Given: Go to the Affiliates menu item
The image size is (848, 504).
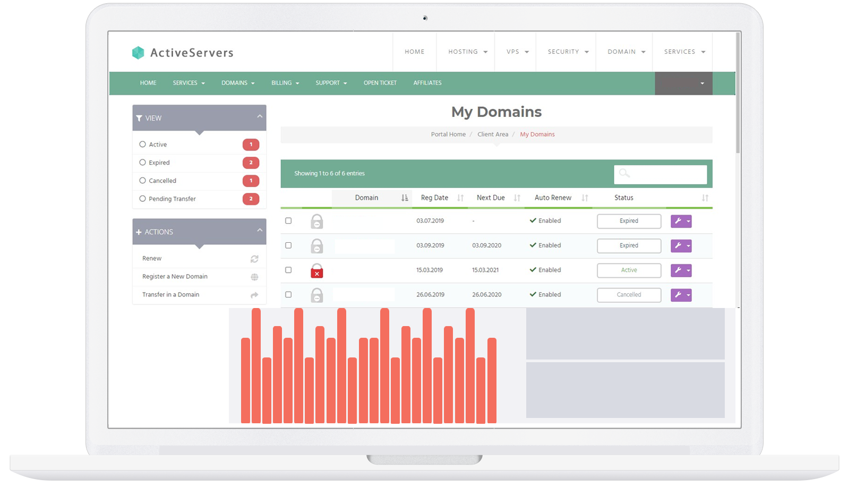Looking at the screenshot, I should point(427,83).
